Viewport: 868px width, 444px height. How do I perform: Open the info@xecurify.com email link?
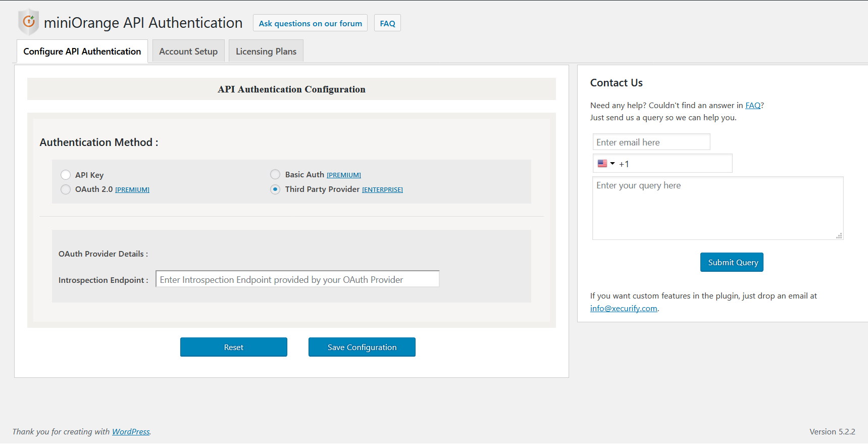[x=624, y=309]
